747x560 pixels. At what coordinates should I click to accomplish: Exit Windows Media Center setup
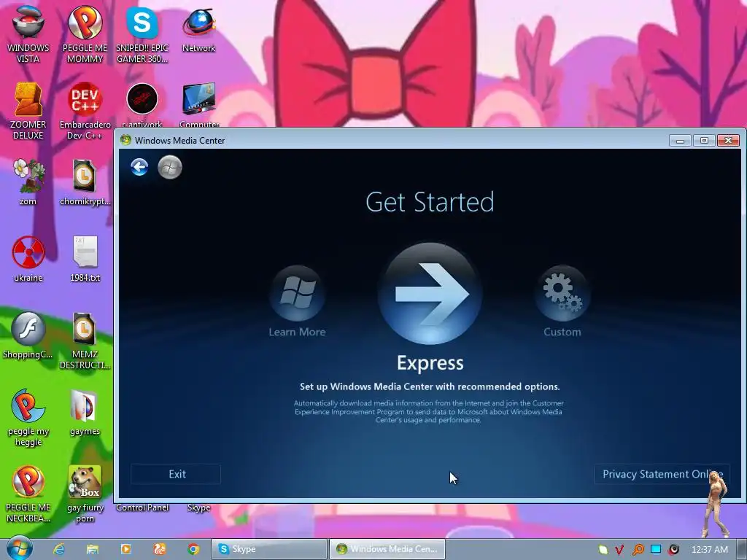(176, 474)
